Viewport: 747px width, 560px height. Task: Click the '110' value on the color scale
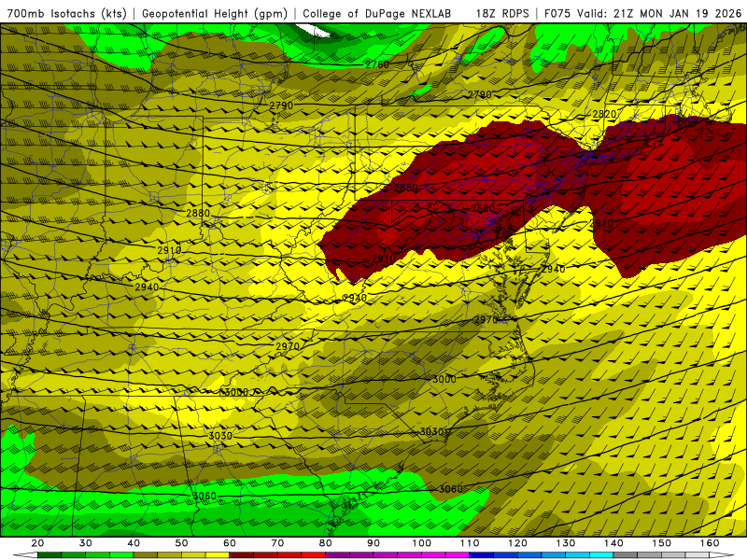click(470, 543)
